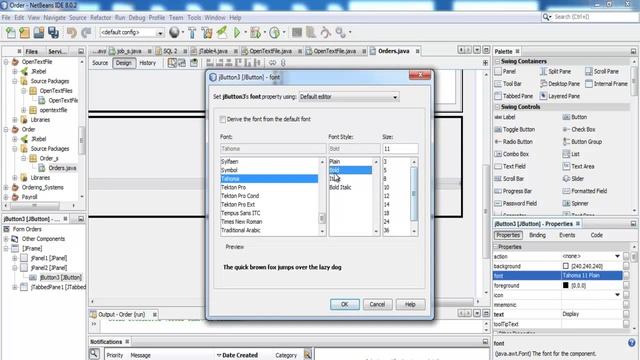Click the Save All toolbar icon
This screenshot has width=640, height=360.
[x=53, y=32]
